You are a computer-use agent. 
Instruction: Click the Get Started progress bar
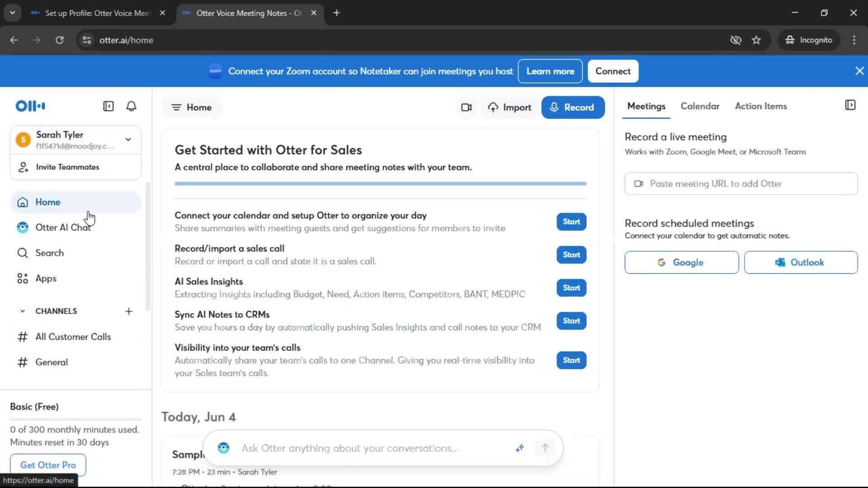381,184
